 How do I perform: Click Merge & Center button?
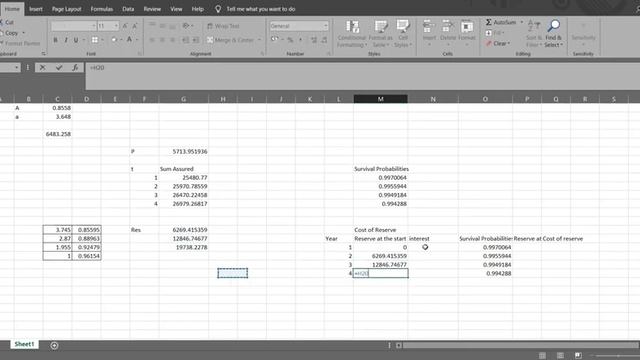click(231, 40)
